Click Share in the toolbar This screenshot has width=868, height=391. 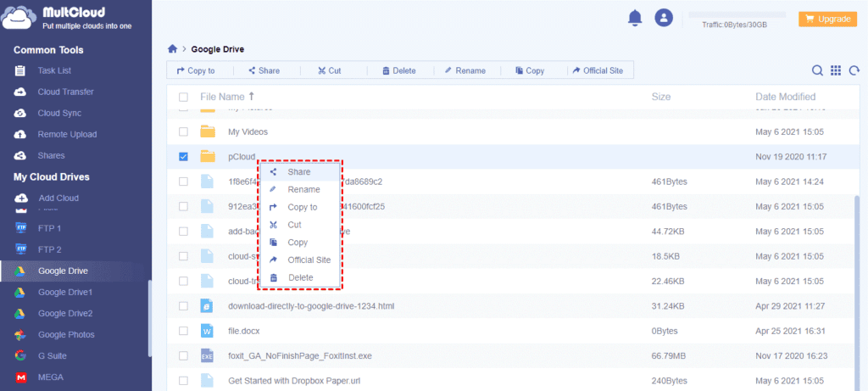(x=264, y=70)
